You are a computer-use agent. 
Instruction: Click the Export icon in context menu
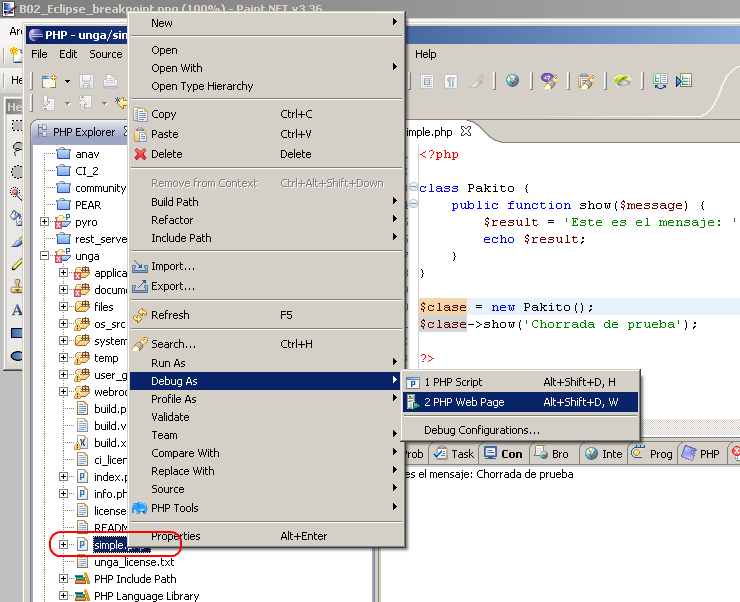coord(140,286)
